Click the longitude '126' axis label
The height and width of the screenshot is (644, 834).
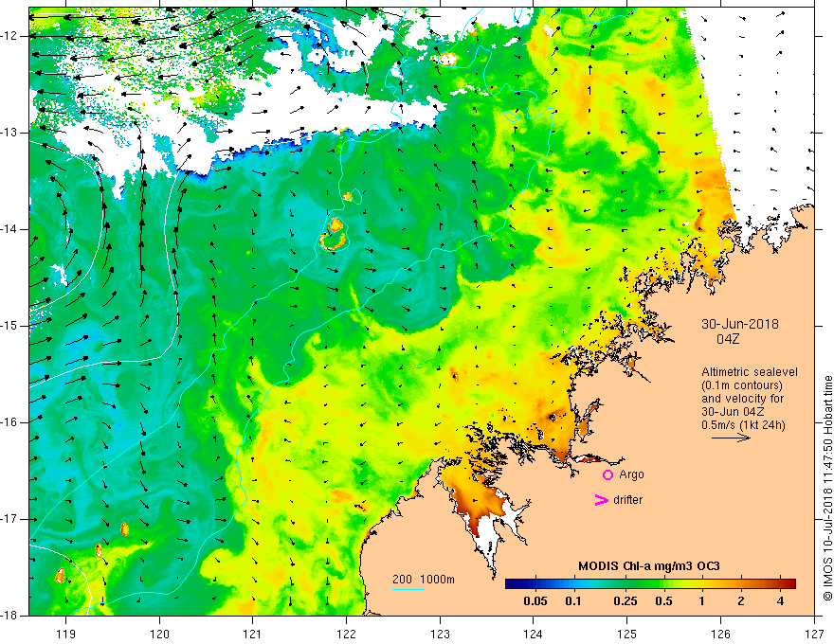tap(720, 634)
